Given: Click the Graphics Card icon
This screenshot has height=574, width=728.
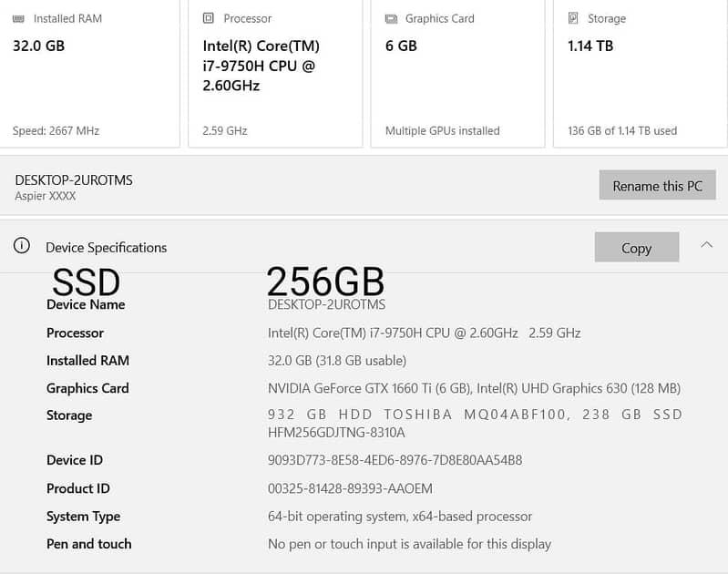Looking at the screenshot, I should pos(391,18).
